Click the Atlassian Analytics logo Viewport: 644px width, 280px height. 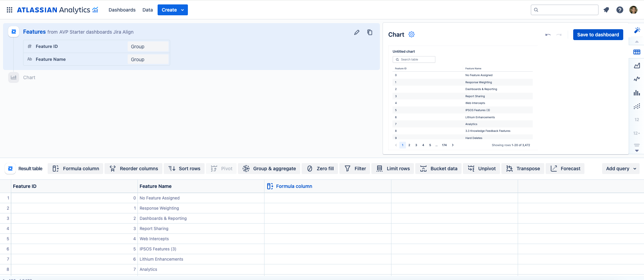pos(58,10)
